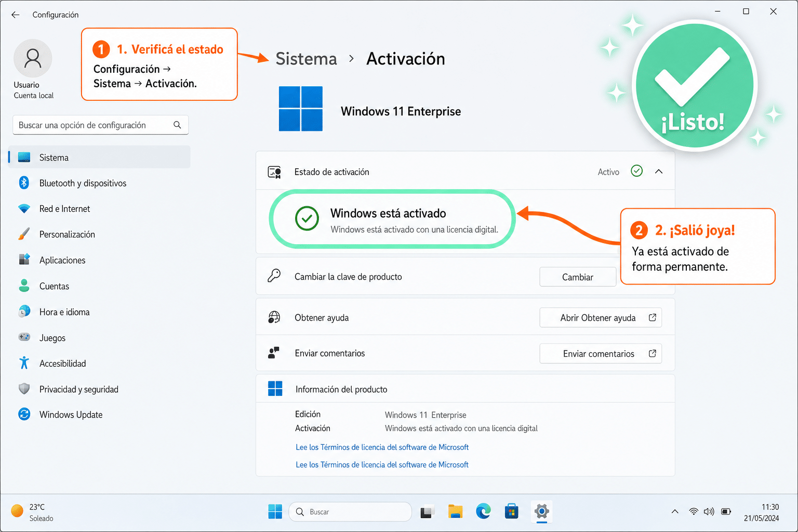Click the Windows está activado message
798x532 pixels.
(x=388, y=213)
